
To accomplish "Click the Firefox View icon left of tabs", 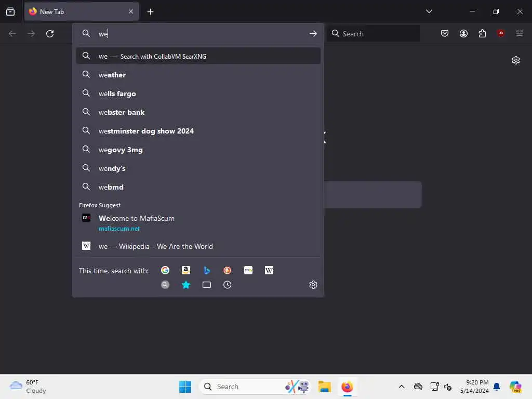I will pos(10,11).
